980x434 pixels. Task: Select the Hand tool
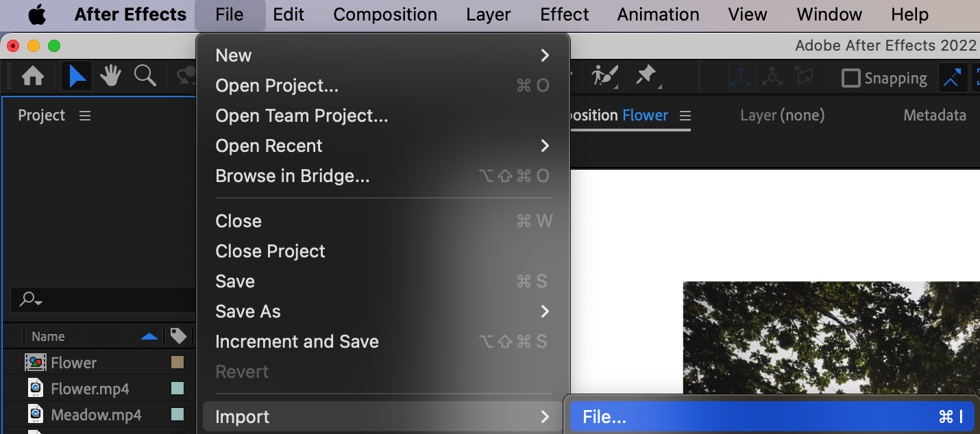coord(111,77)
